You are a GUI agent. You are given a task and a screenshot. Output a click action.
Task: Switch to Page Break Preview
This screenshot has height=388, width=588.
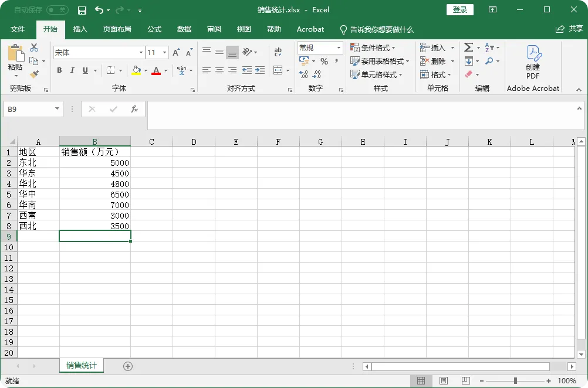[466, 380]
